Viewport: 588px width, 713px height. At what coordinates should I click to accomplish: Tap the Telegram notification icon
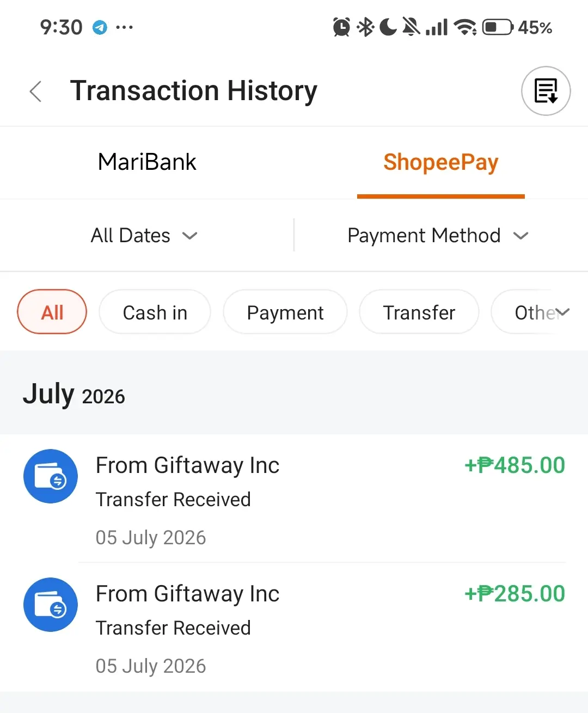(100, 27)
